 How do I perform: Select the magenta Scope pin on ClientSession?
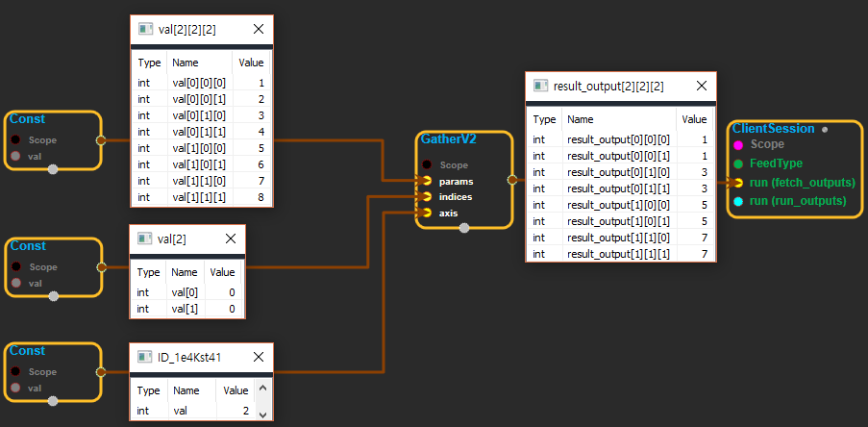(737, 144)
